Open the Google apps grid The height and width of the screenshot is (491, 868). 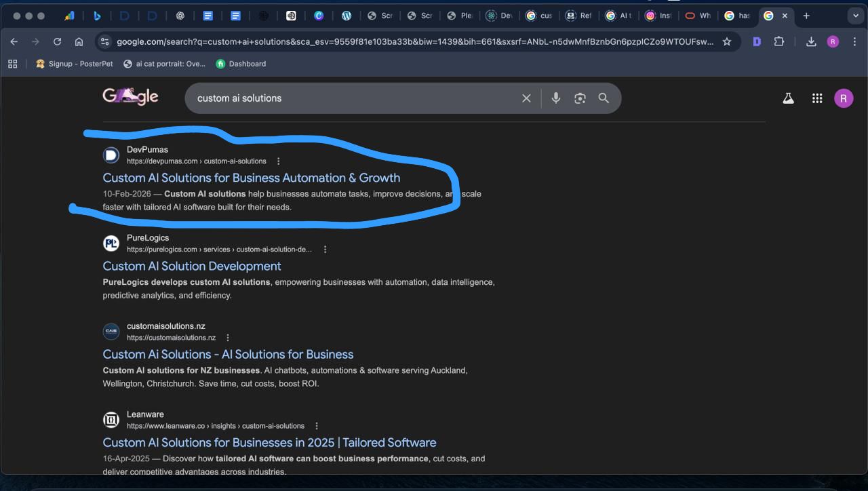(817, 98)
